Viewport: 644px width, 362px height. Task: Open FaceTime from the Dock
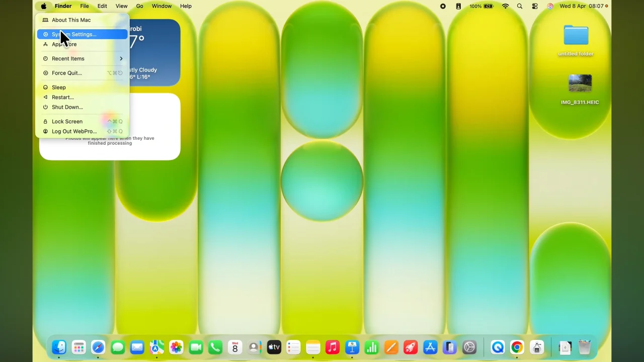pyautogui.click(x=196, y=347)
